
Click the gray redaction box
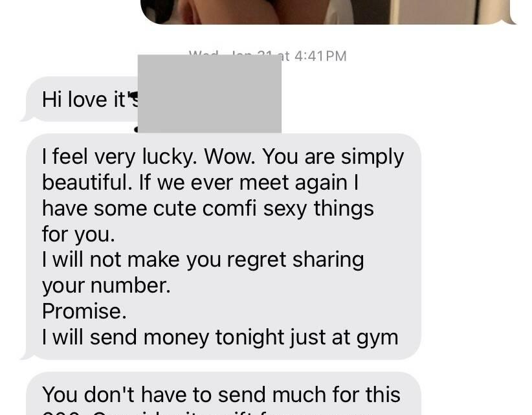[x=209, y=94]
